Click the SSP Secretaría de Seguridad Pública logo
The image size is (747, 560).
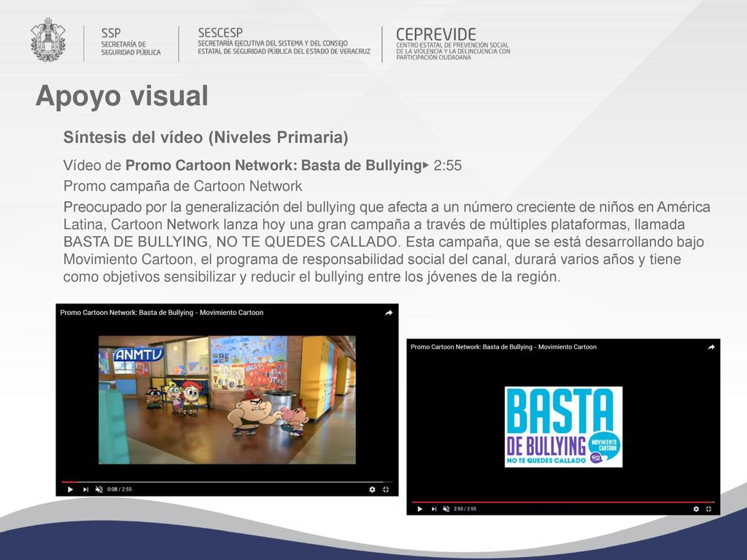pyautogui.click(x=131, y=42)
